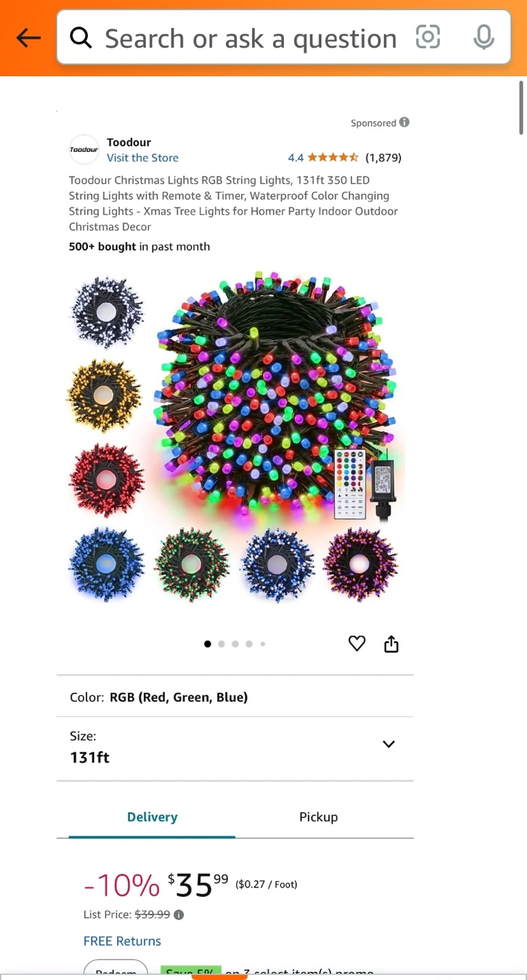This screenshot has height=980, width=527.
Task: Open the 4.4 star rating reviews
Action: (345, 158)
